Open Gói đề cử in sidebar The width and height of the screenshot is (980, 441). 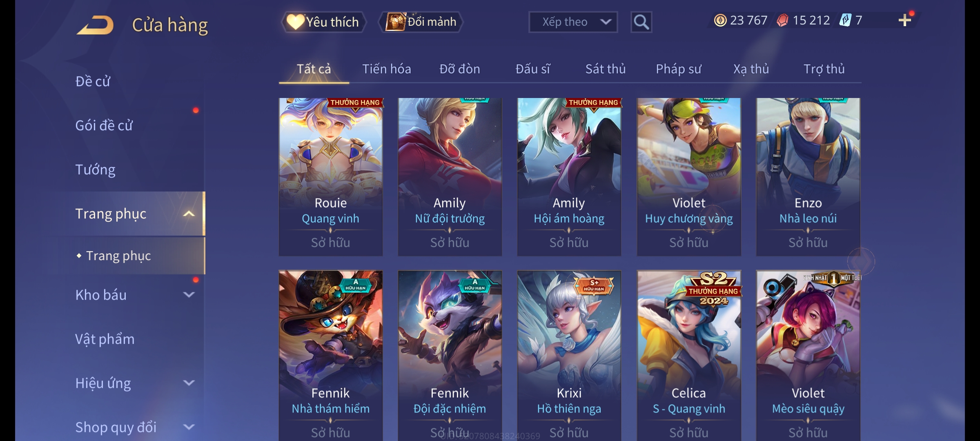pyautogui.click(x=104, y=125)
